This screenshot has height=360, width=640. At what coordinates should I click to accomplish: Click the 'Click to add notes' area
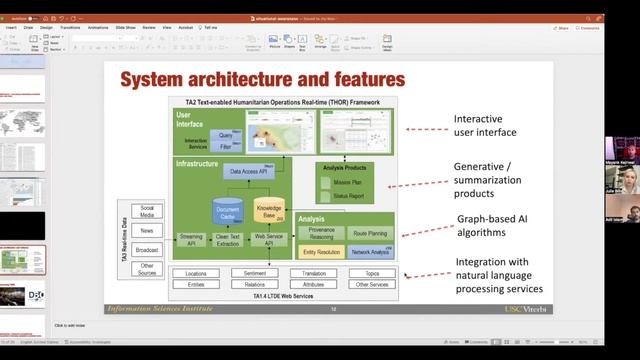[x=70, y=326]
